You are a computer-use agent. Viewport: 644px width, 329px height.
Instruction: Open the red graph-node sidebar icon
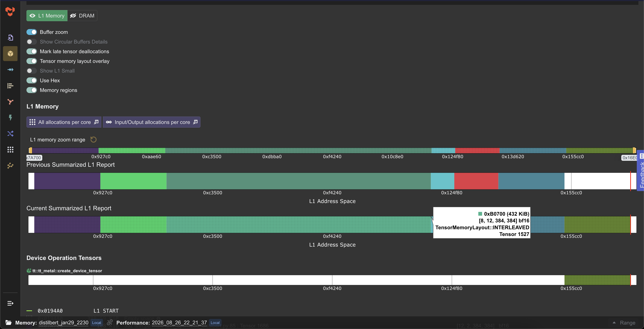click(10, 102)
